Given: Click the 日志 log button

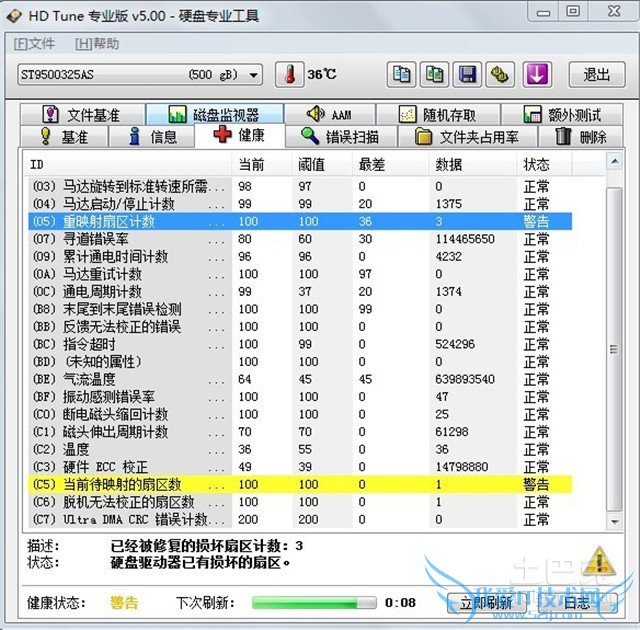Looking at the screenshot, I should tap(577, 603).
